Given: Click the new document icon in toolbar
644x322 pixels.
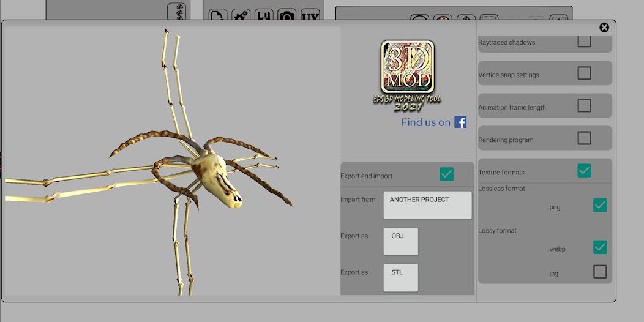Looking at the screenshot, I should [x=218, y=15].
